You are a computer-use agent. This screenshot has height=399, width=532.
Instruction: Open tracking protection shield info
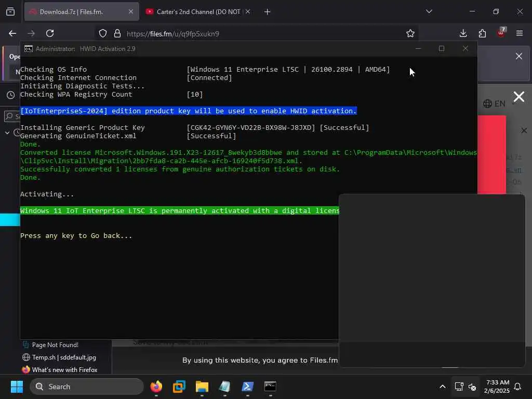[103, 33]
